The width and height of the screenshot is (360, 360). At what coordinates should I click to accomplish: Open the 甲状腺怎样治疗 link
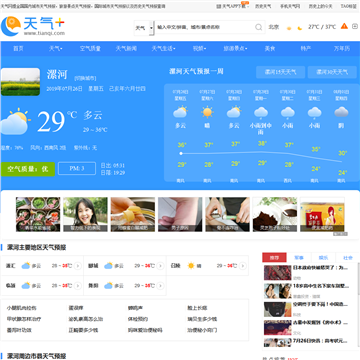[x=24, y=319]
